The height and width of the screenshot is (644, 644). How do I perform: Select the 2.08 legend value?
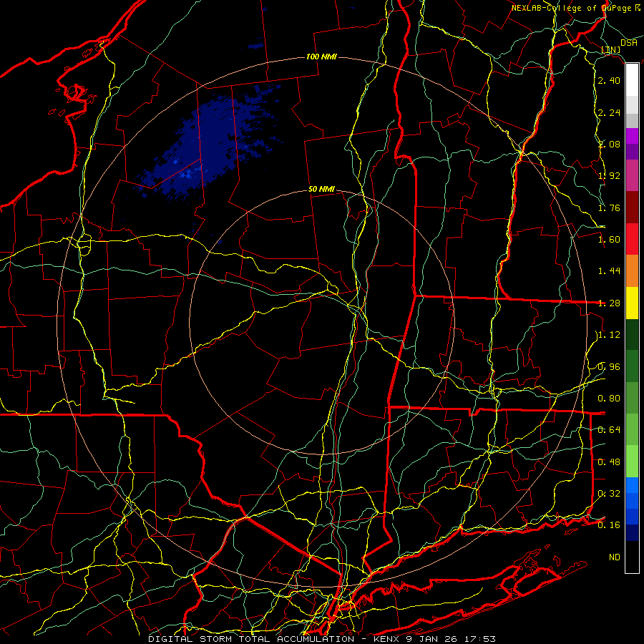pos(609,144)
